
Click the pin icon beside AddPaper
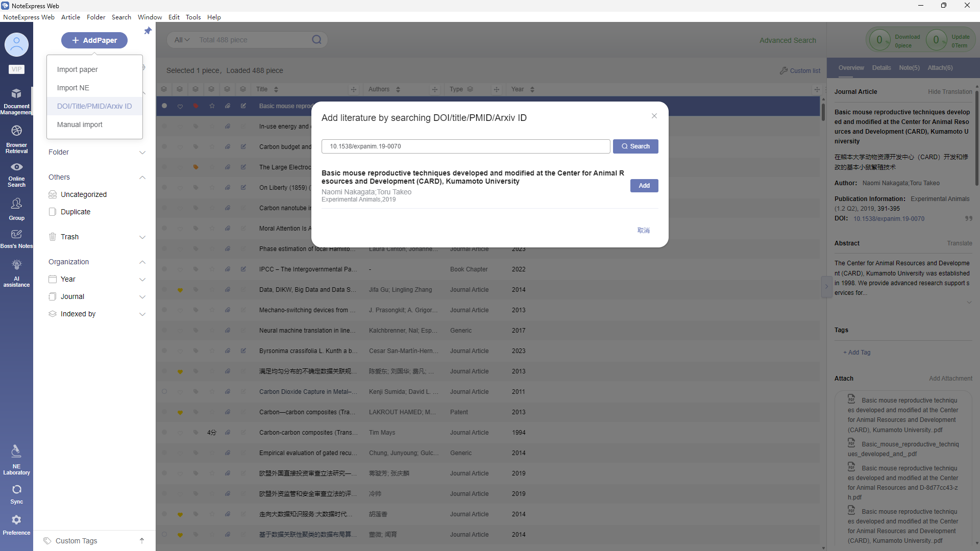tap(148, 31)
